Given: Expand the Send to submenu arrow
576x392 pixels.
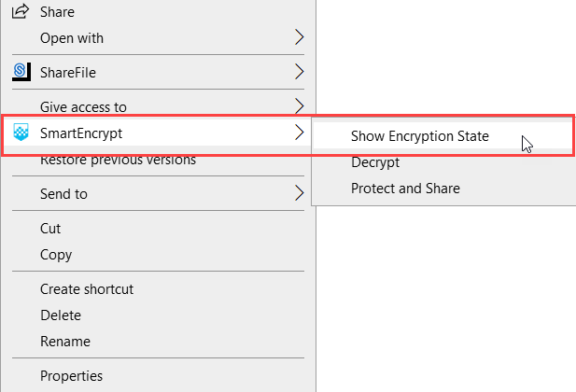Looking at the screenshot, I should coord(299,193).
